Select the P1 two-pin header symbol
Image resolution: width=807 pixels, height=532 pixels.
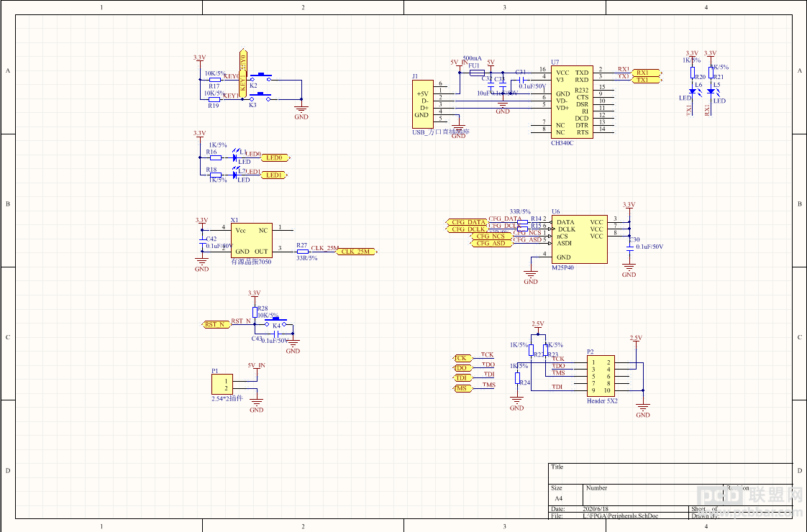(x=222, y=385)
